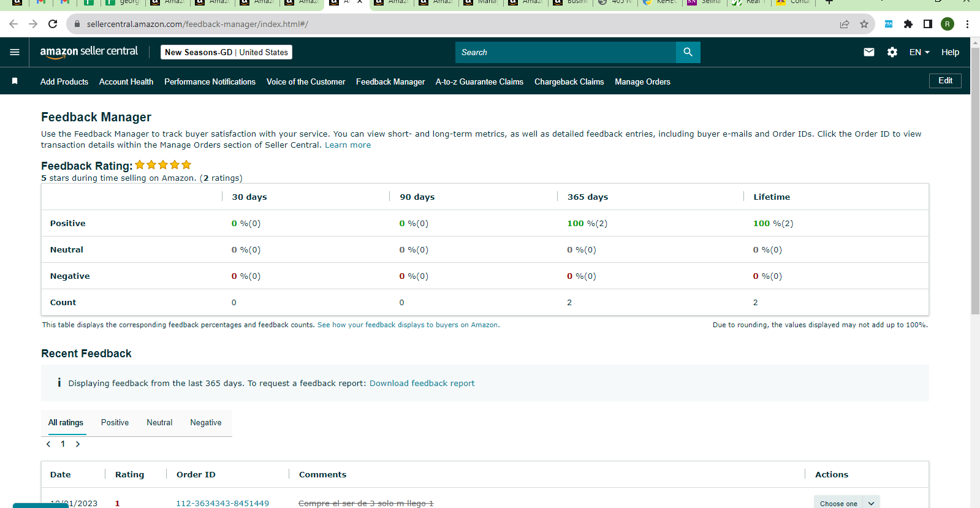Share this page using the share icon
Image resolution: width=980 pixels, height=508 pixels.
[x=845, y=24]
